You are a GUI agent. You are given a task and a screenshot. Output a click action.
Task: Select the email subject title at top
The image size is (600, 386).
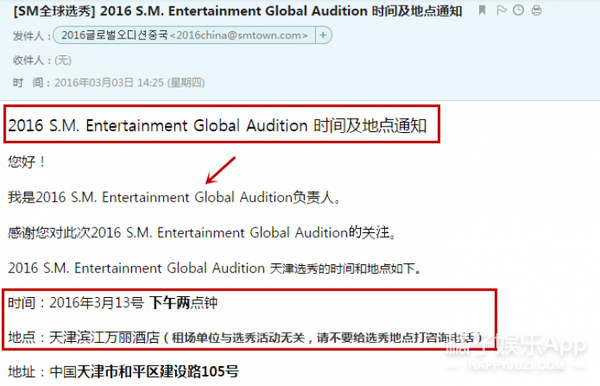(x=238, y=11)
